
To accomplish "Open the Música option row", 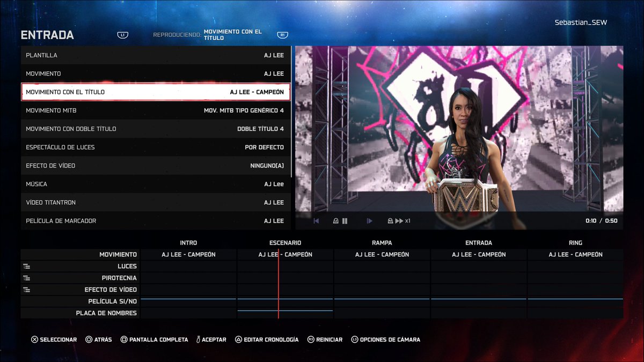I will (x=156, y=184).
